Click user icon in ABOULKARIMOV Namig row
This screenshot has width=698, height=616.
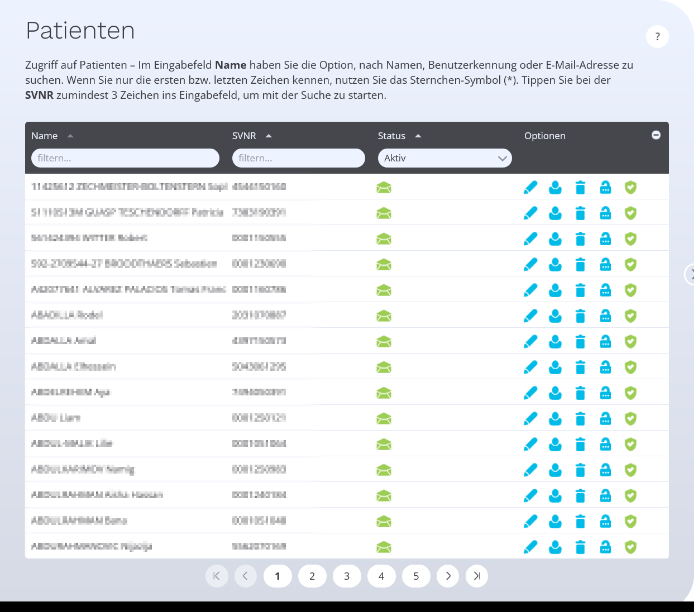[x=555, y=470]
